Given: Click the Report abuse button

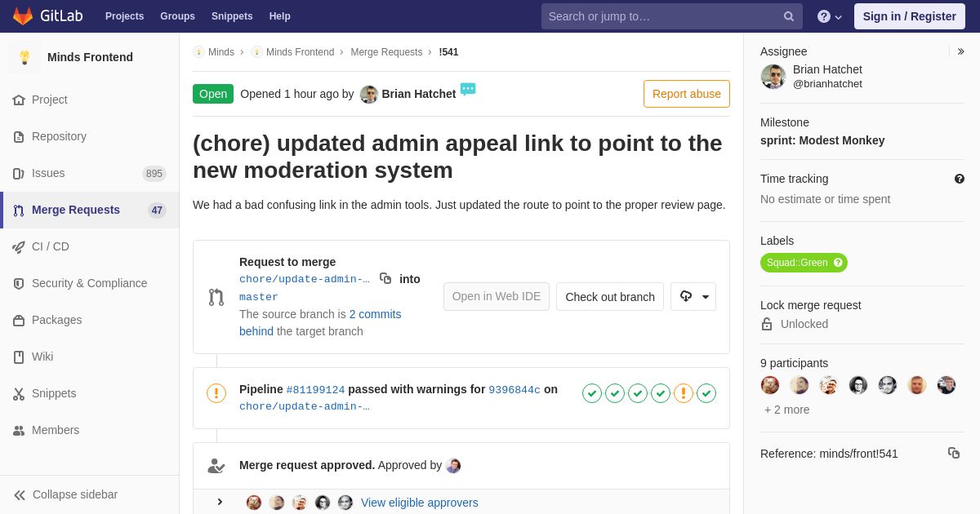Looking at the screenshot, I should click(x=687, y=94).
